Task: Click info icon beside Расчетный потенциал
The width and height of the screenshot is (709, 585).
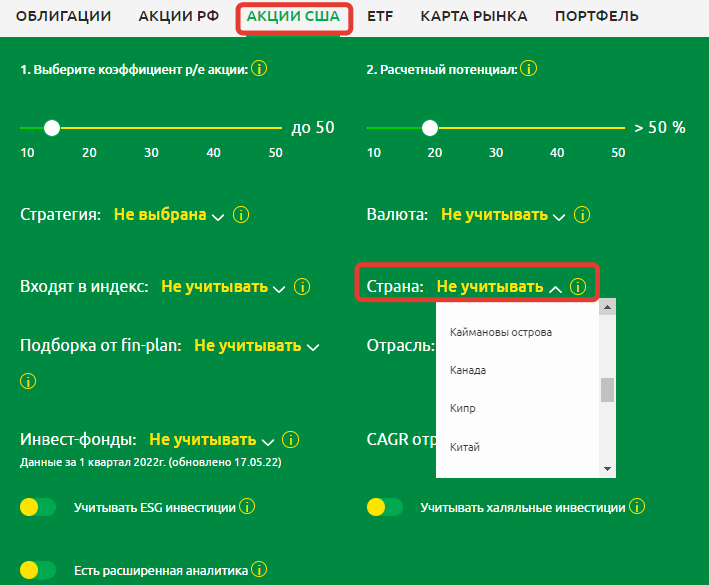Action: [x=529, y=69]
